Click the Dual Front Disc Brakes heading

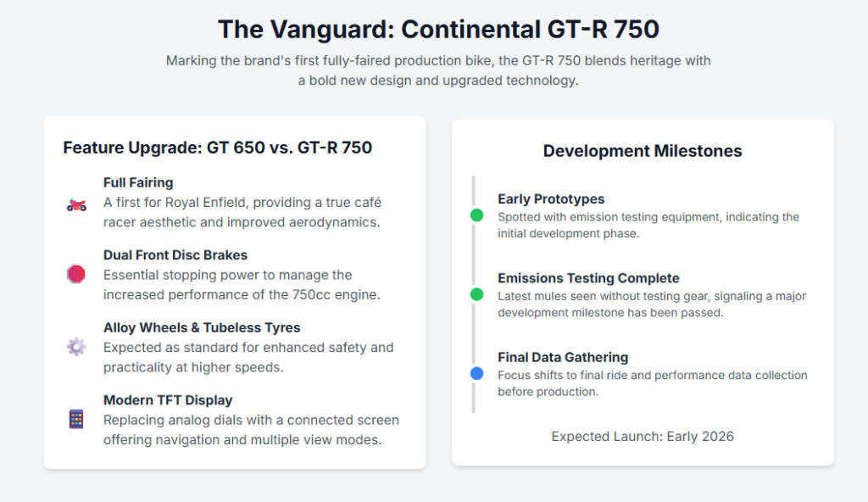[175, 255]
